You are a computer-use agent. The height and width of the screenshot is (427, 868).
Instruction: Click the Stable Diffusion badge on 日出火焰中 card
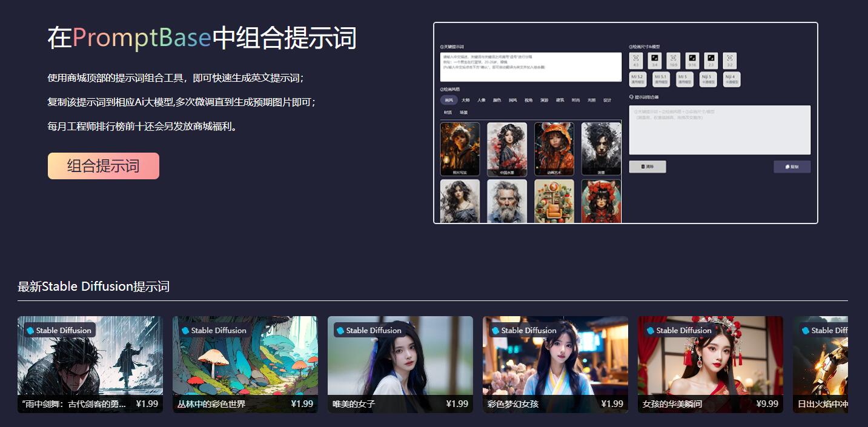[823, 330]
